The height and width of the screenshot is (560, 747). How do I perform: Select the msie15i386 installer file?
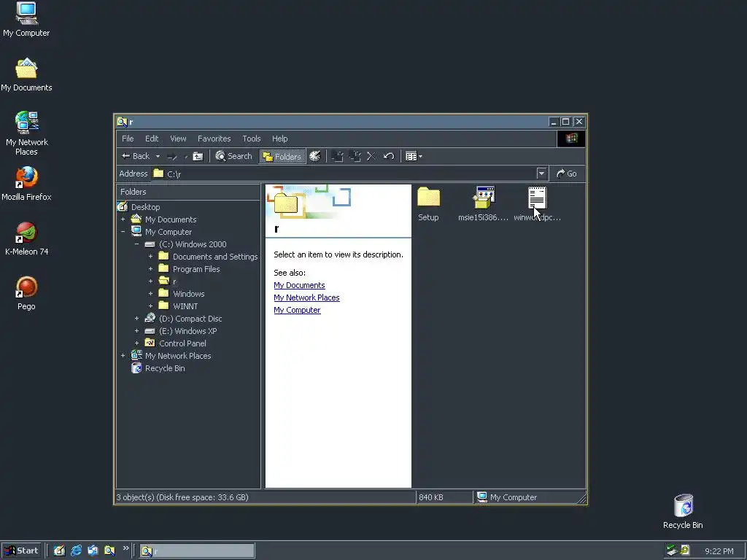pyautogui.click(x=483, y=204)
